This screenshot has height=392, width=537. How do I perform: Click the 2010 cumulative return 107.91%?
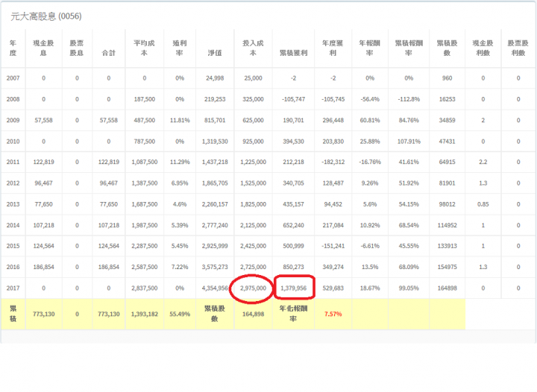pos(409,142)
